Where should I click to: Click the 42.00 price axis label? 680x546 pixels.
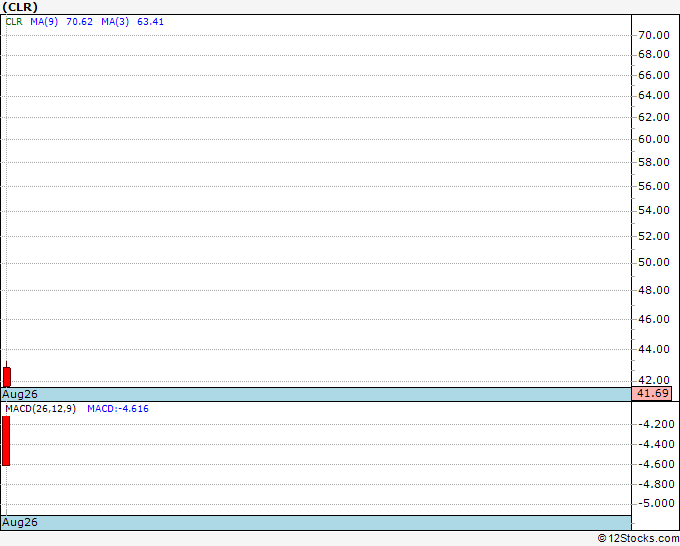[x=654, y=380]
